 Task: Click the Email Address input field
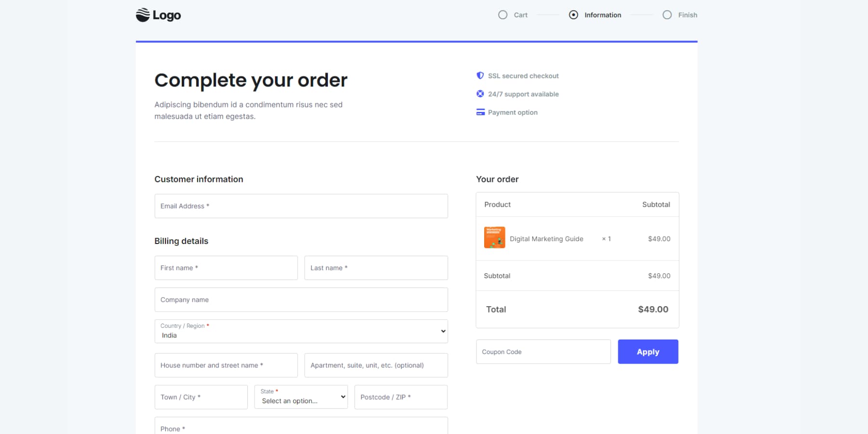pos(301,206)
